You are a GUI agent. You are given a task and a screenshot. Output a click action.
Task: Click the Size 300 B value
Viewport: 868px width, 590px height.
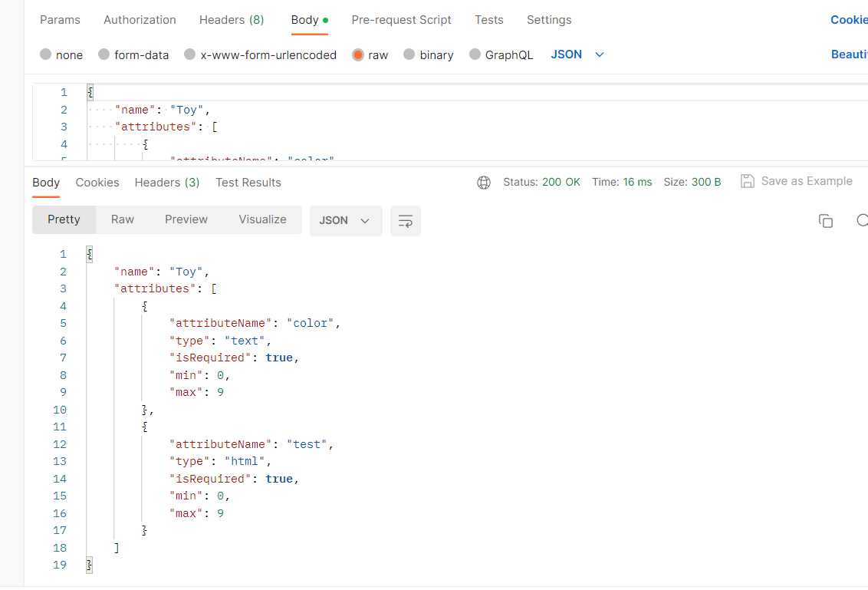(x=705, y=182)
